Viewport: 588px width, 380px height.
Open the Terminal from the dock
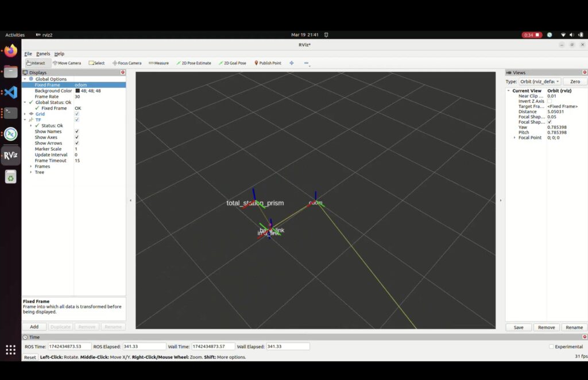[x=10, y=113]
